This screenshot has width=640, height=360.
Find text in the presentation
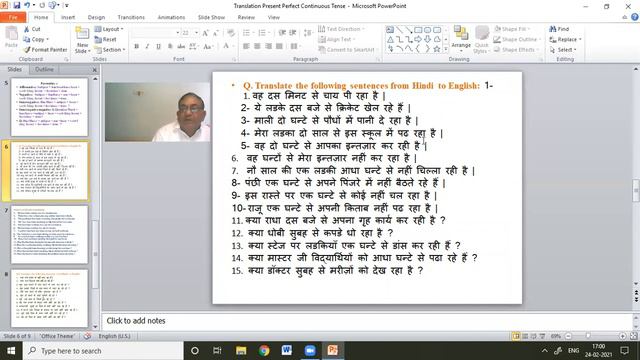(559, 29)
